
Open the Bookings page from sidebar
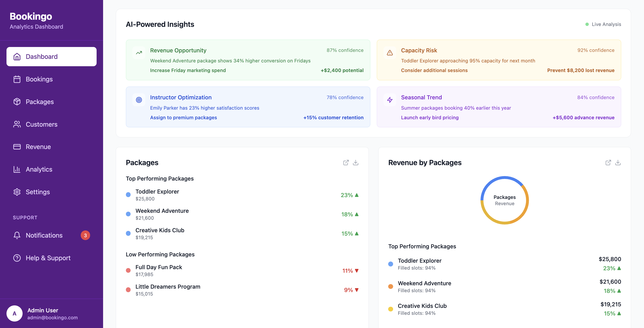click(39, 79)
